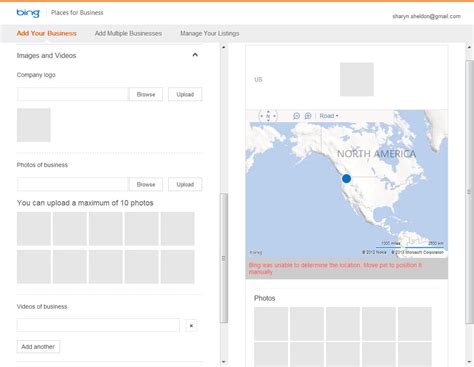
Task: Click the company logo preview placeholder
Action: coord(34,125)
